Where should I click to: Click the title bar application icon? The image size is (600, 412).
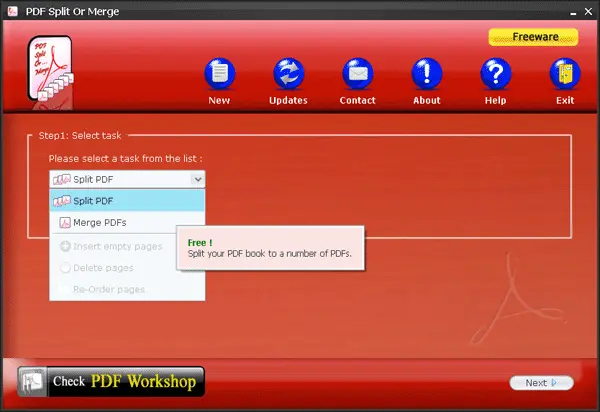click(x=13, y=11)
